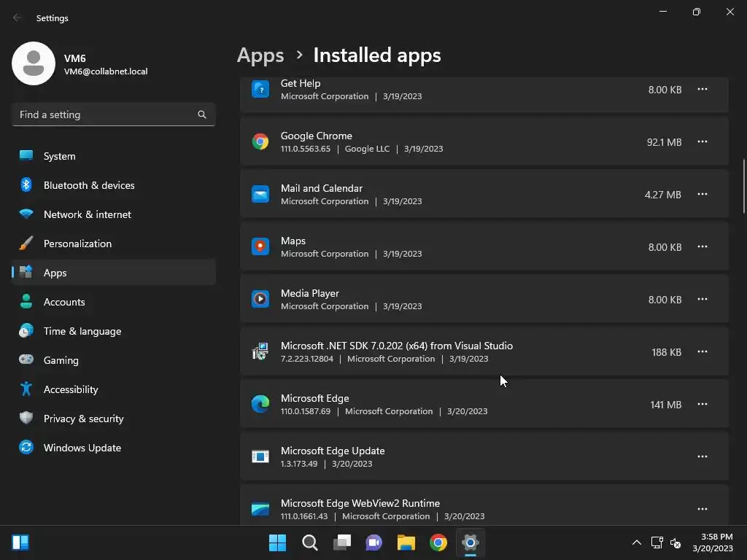
Task: Select Bluetooth & devices in sidebar
Action: (x=88, y=185)
